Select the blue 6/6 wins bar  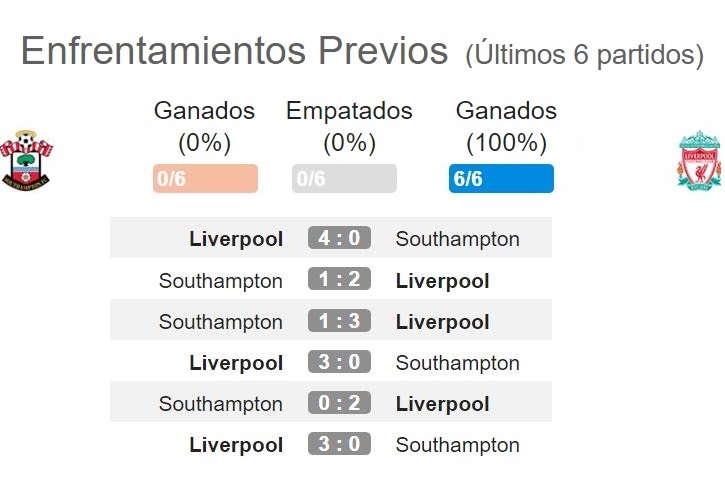501,179
